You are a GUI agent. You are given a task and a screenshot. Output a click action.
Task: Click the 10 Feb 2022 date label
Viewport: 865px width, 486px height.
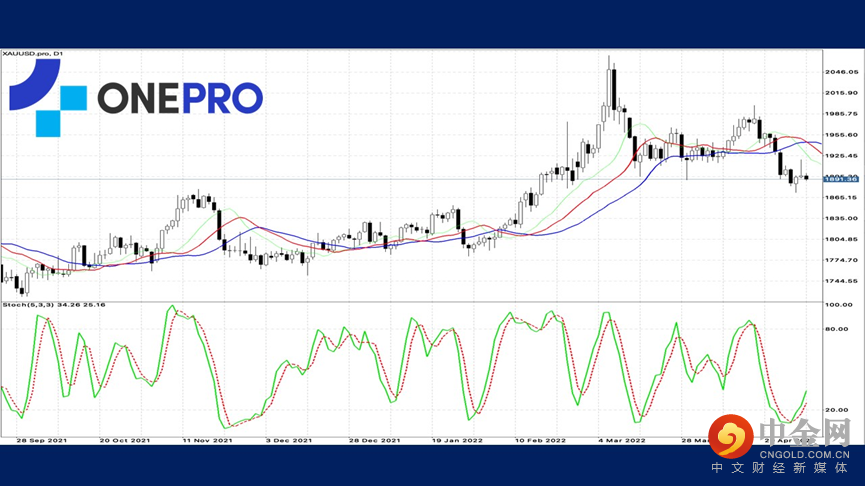(x=541, y=440)
